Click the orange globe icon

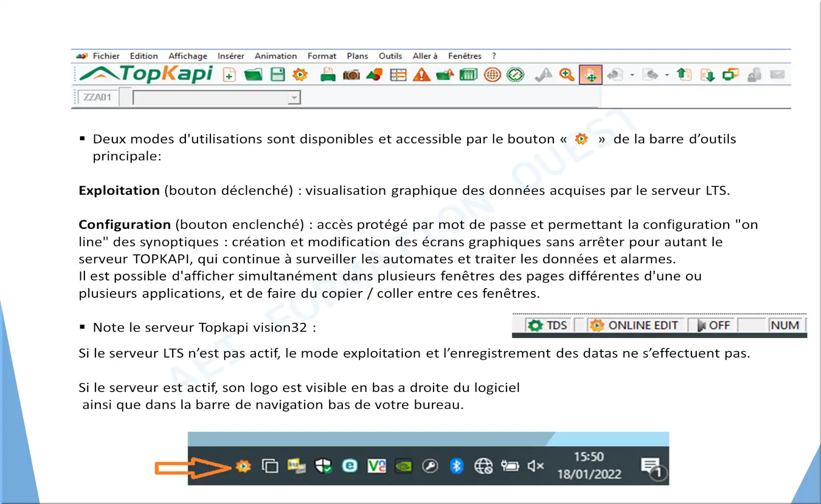coord(492,75)
